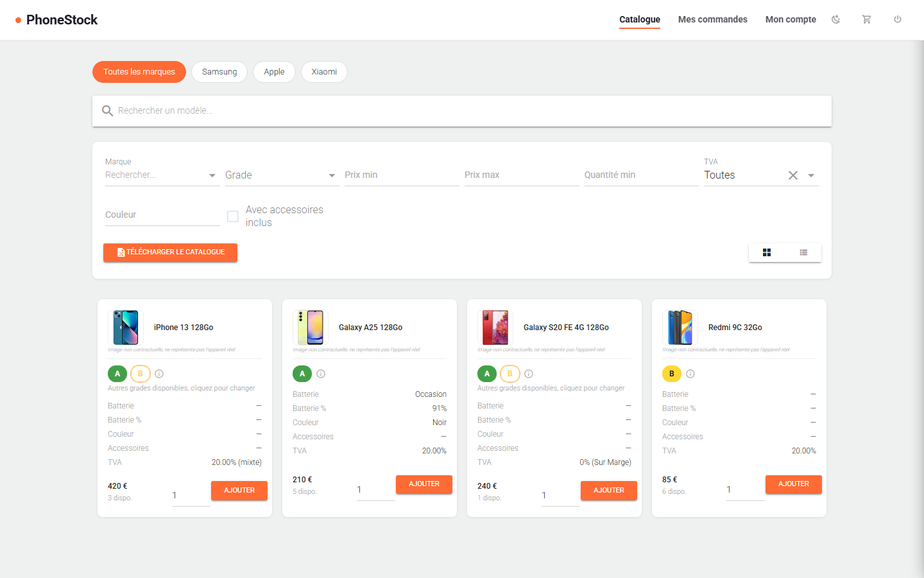
Task: Click the iPhone 13 128Go title
Action: 184,328
